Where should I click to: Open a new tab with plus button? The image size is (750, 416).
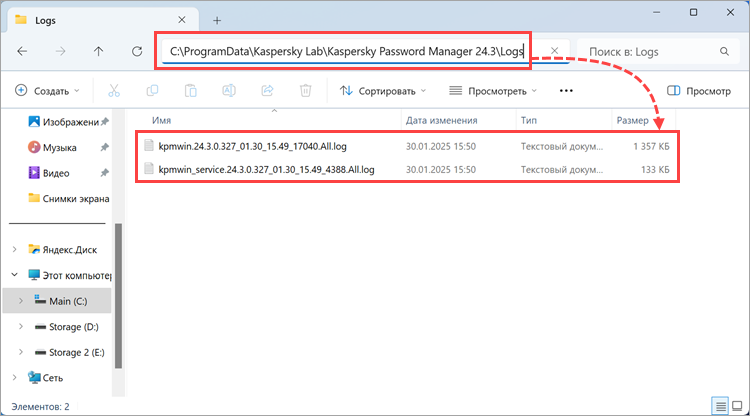click(x=217, y=20)
